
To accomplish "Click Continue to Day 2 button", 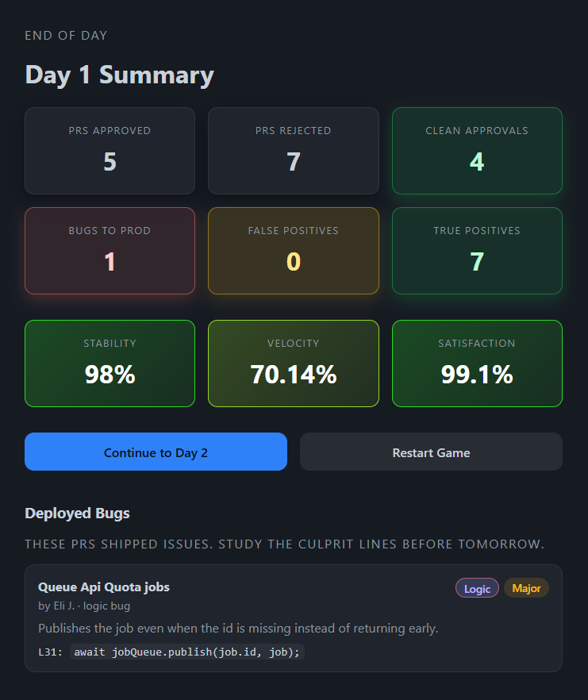I will coord(156,452).
